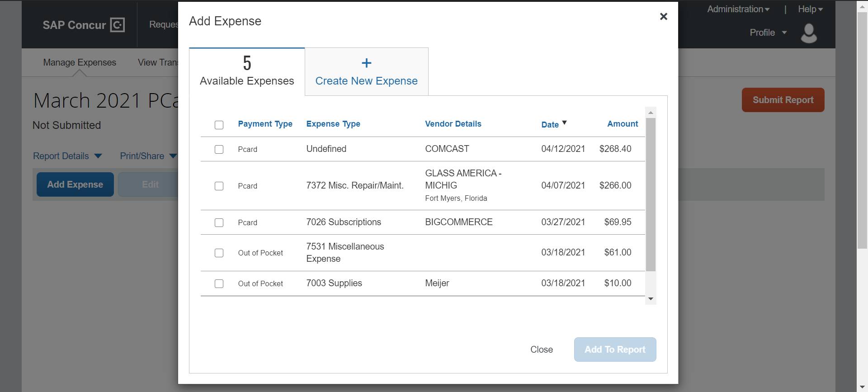Image resolution: width=868 pixels, height=392 pixels.
Task: Click the user profile avatar icon
Action: [808, 33]
